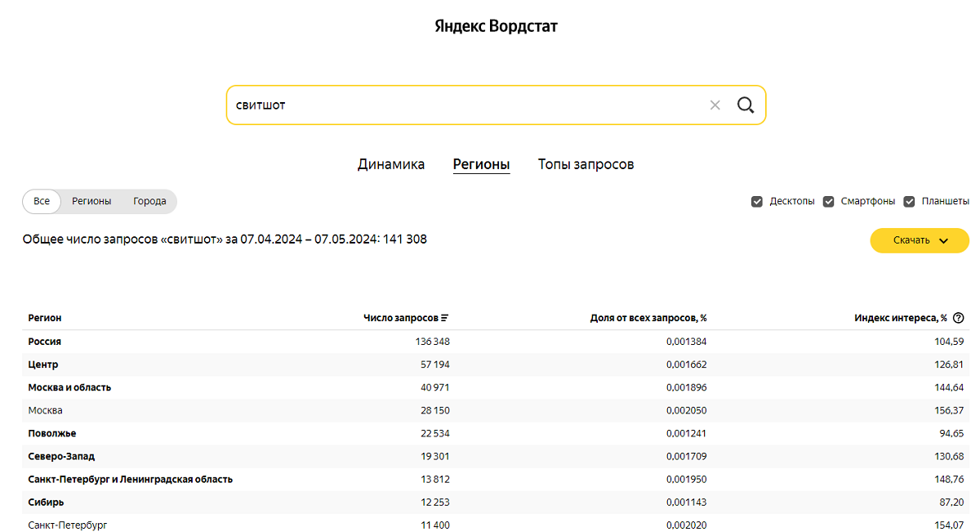Switch to the Динамика tab
Image resolution: width=980 pixels, height=532 pixels.
(391, 164)
